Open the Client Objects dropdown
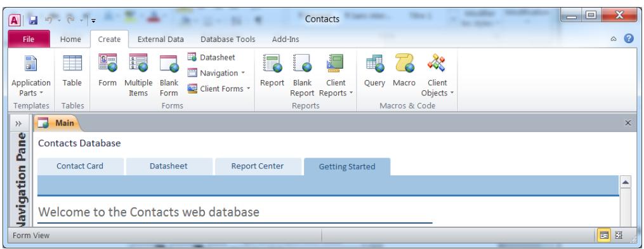The width and height of the screenshot is (644, 249). (x=437, y=76)
